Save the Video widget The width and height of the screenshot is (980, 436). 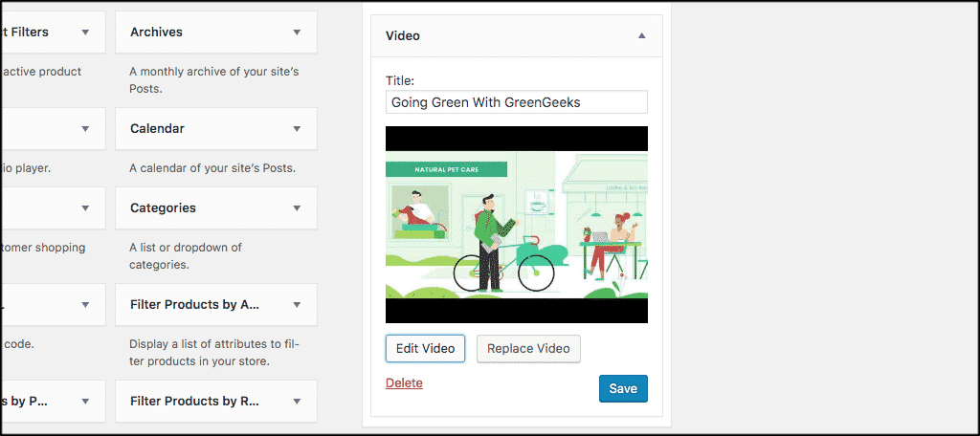pyautogui.click(x=623, y=388)
